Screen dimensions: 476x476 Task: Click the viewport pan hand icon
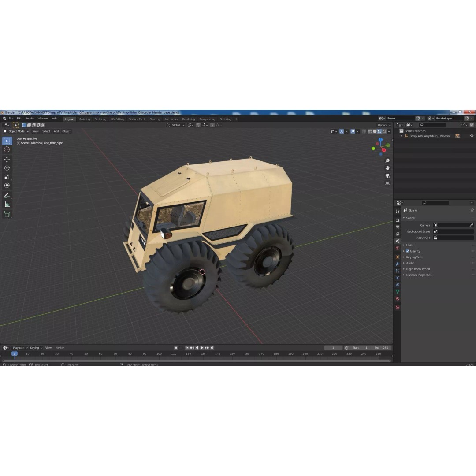point(387,168)
